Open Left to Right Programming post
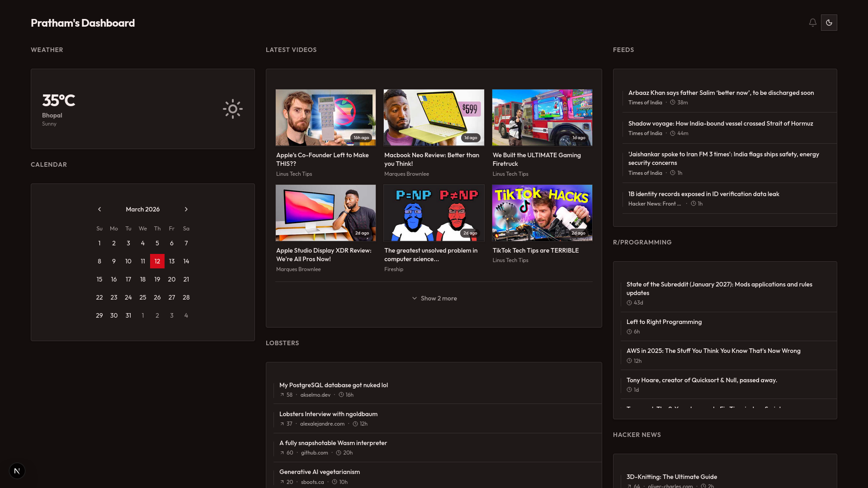Screen dimensions: 868x488 664,322
